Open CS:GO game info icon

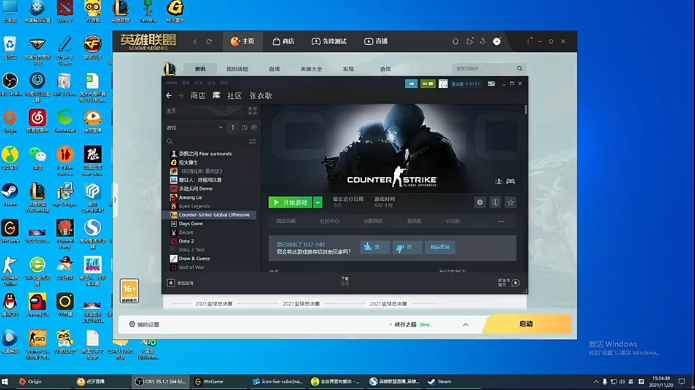point(495,203)
